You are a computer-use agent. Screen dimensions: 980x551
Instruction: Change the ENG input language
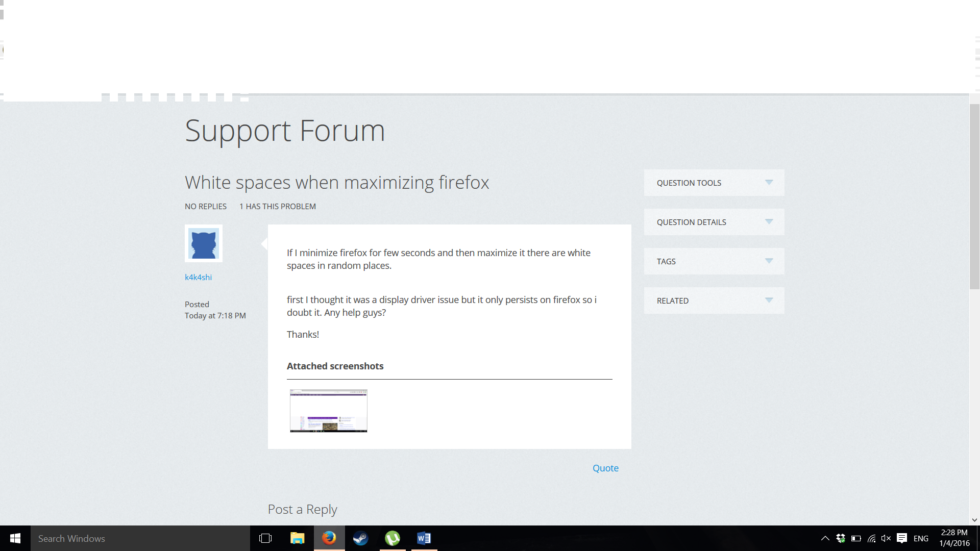[x=921, y=538]
